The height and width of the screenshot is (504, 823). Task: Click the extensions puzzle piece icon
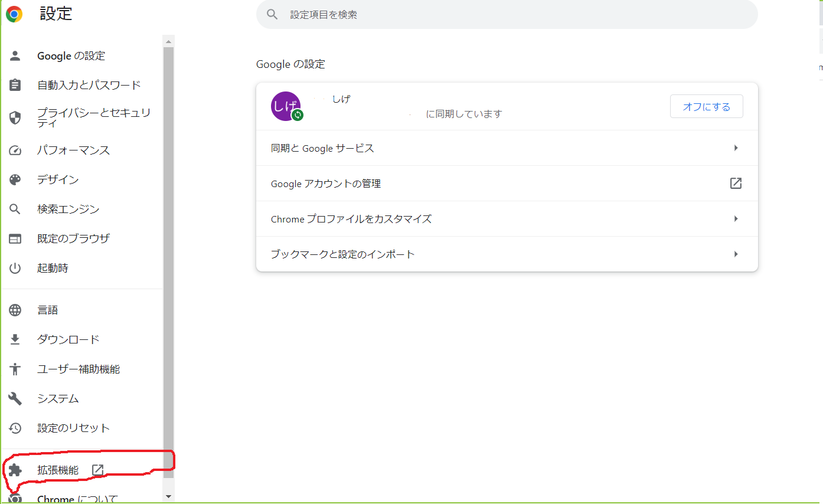click(15, 470)
